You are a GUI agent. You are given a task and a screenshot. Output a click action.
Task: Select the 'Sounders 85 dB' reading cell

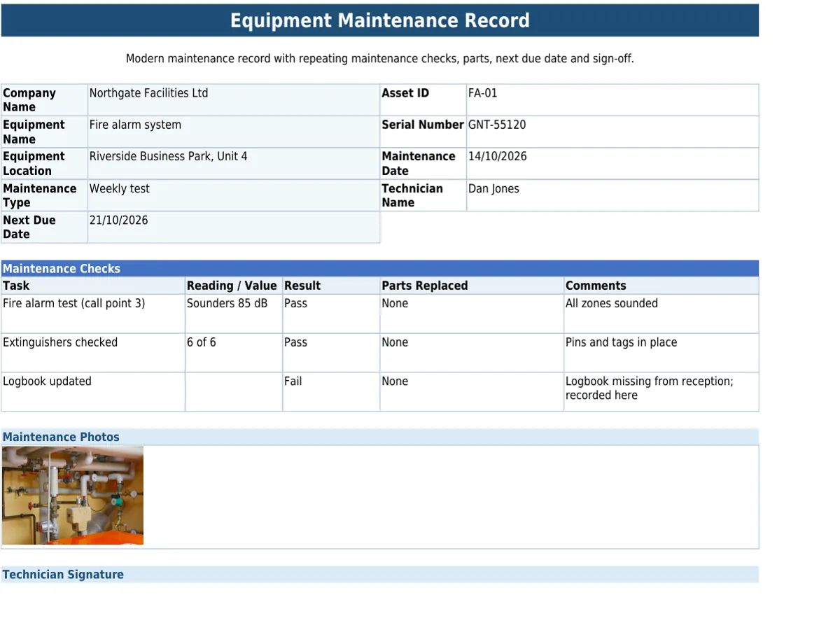click(234, 314)
